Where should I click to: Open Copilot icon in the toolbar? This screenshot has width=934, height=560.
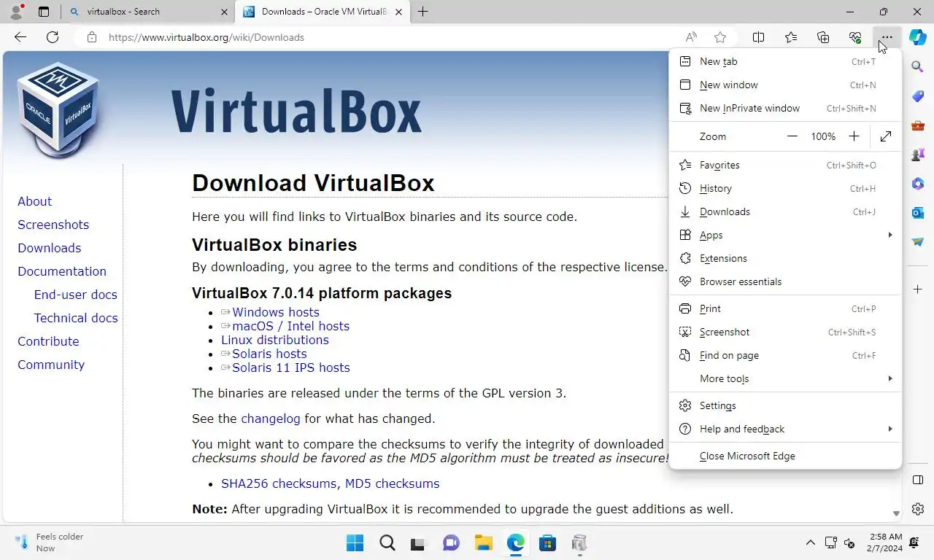coord(918,37)
